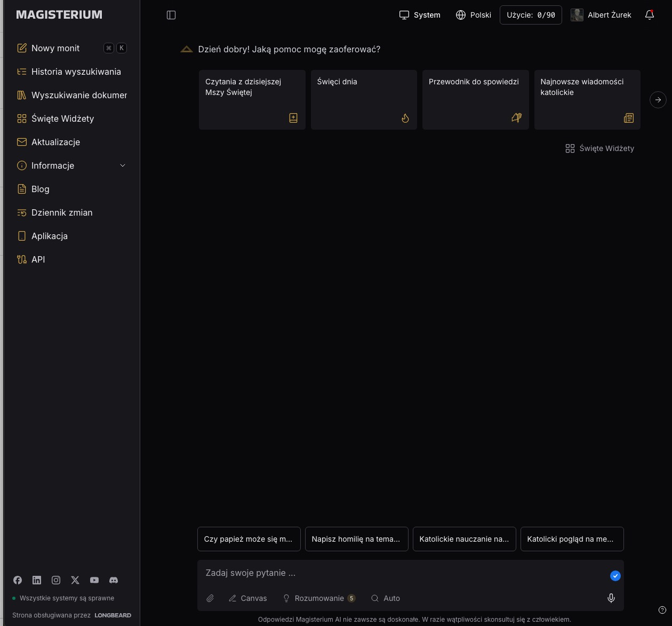Click the Facebook icon in sidebar footer
Viewport: 672px width, 626px height.
click(18, 580)
